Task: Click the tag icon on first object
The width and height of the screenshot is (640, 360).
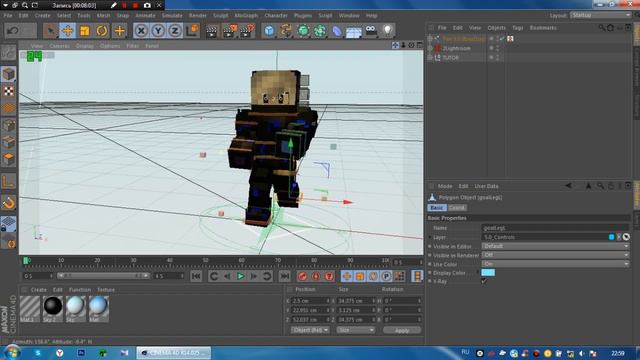Action: tap(510, 38)
